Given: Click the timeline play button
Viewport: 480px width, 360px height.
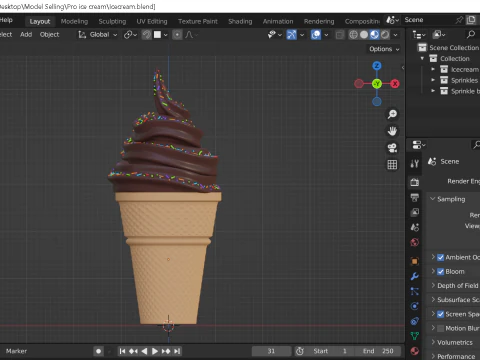Looking at the screenshot, I should point(155,351).
